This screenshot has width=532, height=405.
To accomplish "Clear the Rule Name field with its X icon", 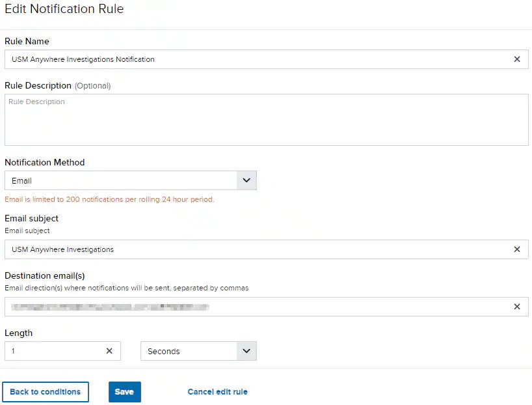I will [517, 59].
